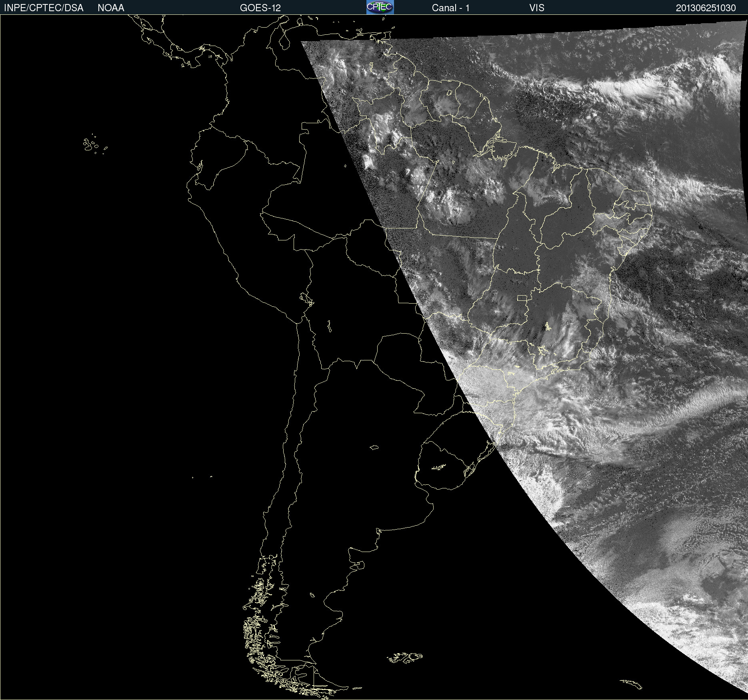Select the VIS label in header
This screenshot has height=700, width=748.
(x=537, y=8)
